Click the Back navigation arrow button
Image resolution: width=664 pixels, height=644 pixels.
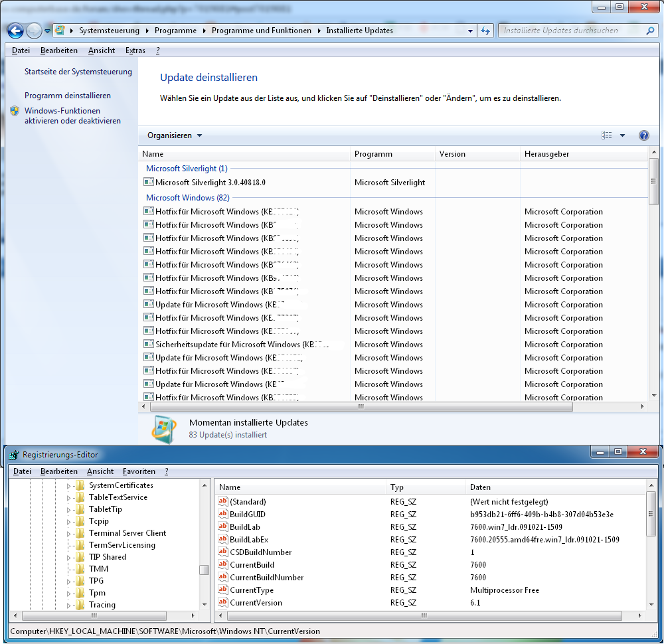click(15, 31)
